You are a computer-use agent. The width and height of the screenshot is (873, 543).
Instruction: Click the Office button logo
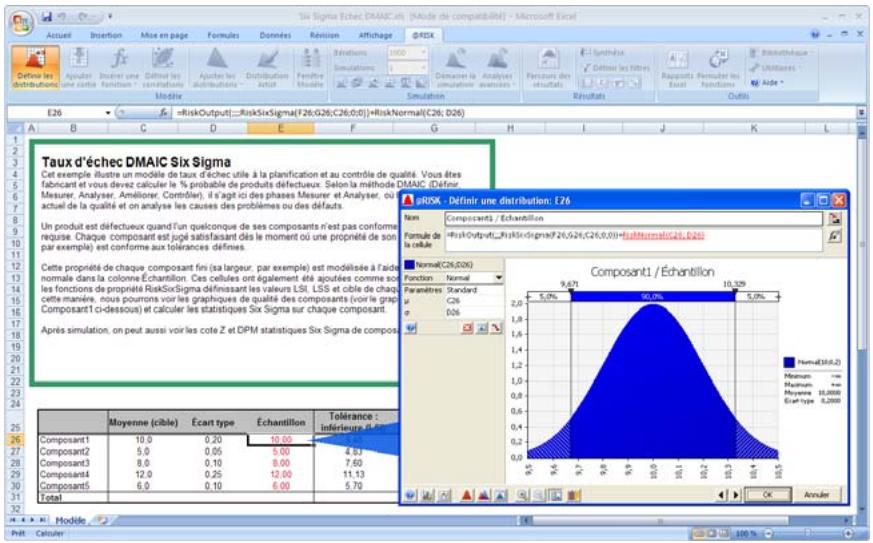(22, 22)
